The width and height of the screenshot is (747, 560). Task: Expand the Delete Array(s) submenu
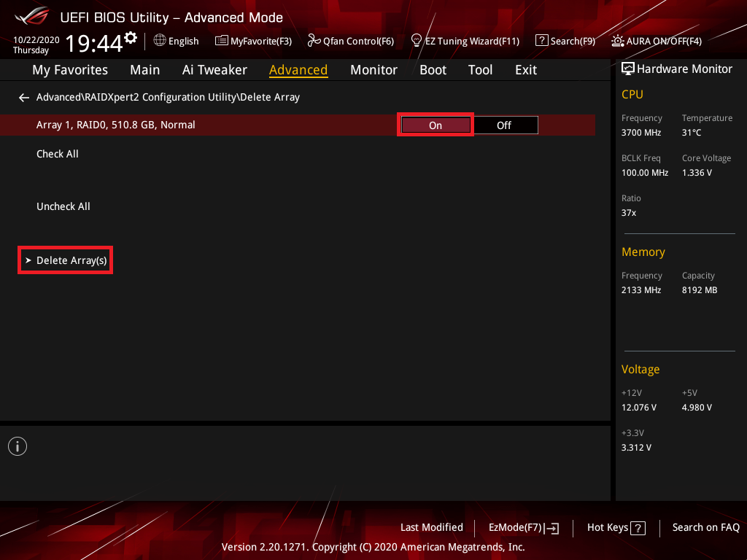point(71,260)
